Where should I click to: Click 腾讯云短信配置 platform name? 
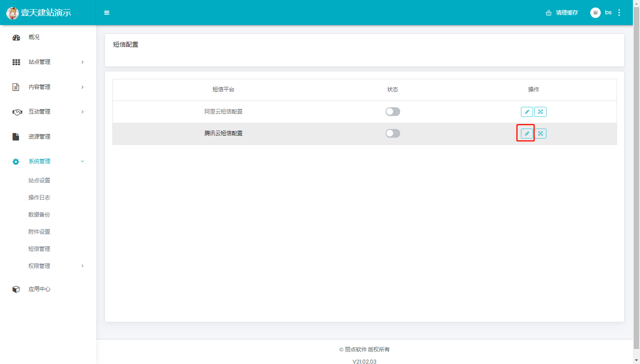pyautogui.click(x=223, y=133)
